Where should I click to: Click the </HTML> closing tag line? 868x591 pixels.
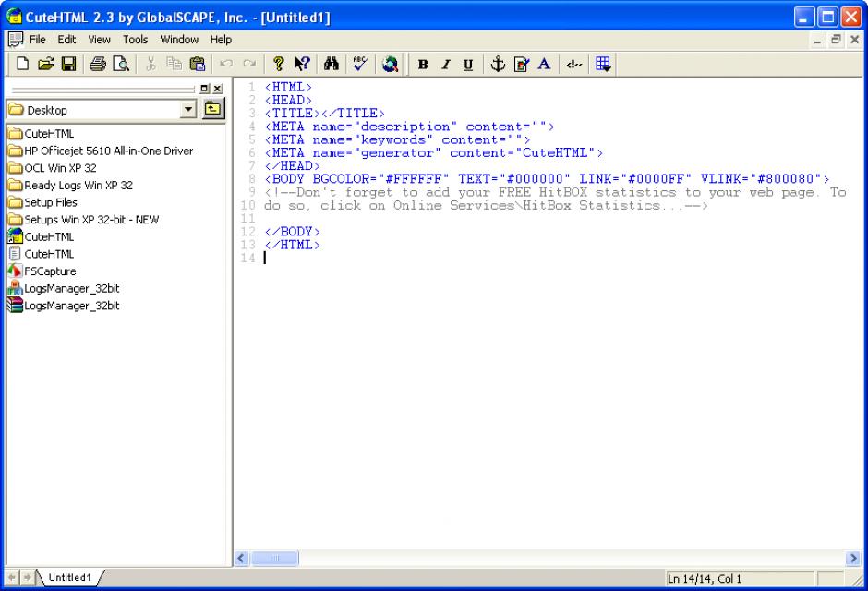(293, 245)
